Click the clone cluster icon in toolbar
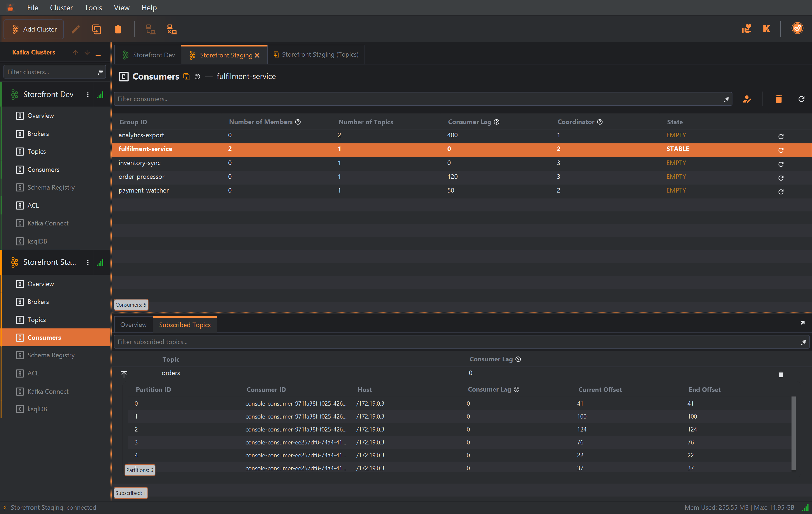 [97, 29]
